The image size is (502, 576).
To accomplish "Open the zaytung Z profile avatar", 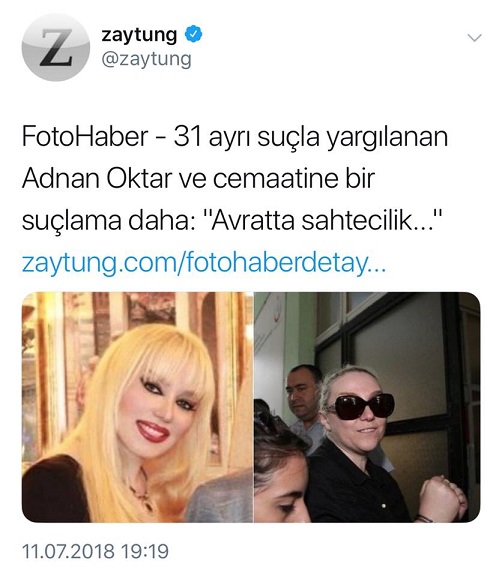I will pos(56,48).
